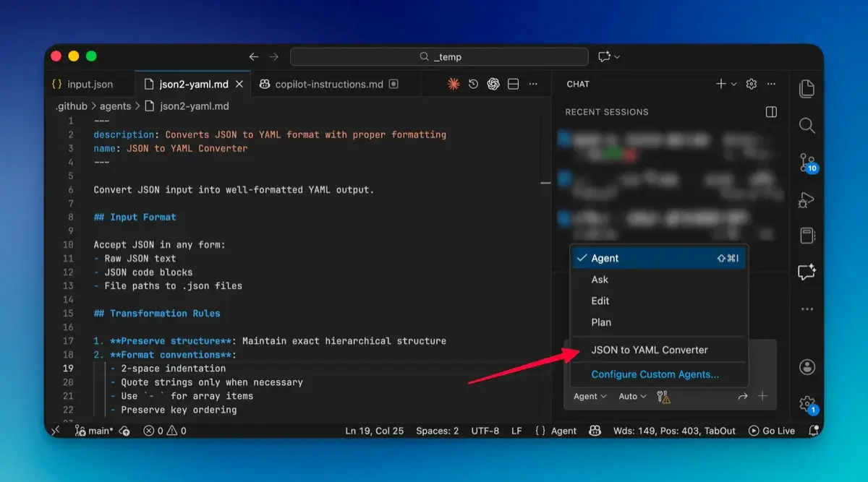868x482 pixels.
Task: Open the Agent mode dropdown in chat input
Action: [590, 396]
